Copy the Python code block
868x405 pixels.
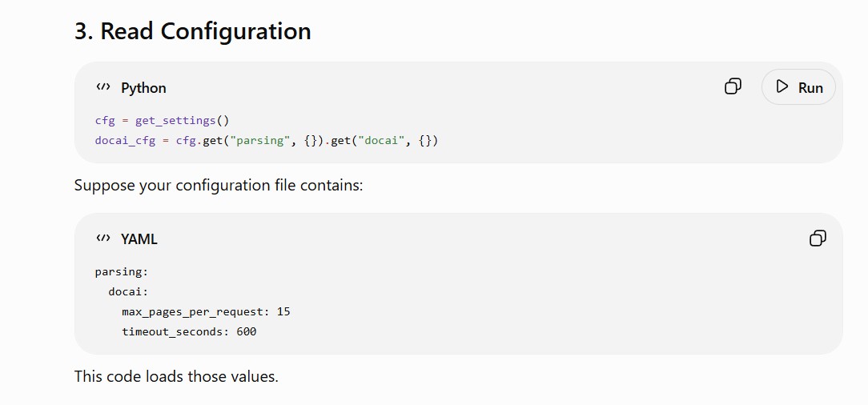click(733, 87)
